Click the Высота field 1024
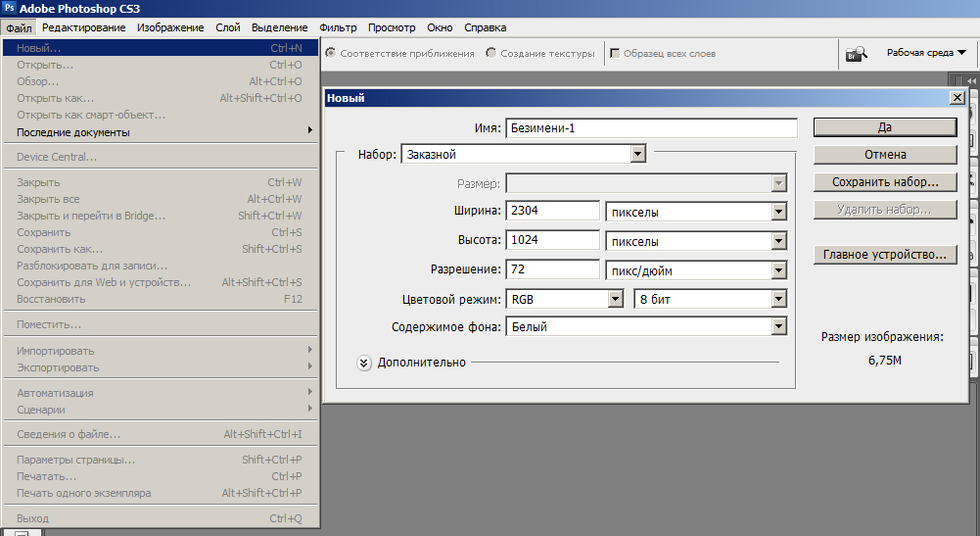Viewport: 980px width, 536px height. pos(552,240)
